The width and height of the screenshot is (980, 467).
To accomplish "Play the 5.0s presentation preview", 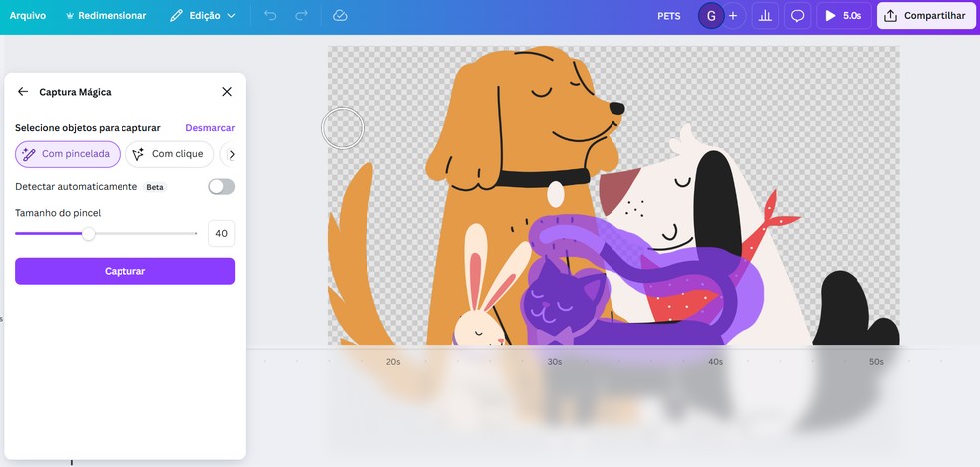I will [x=844, y=16].
